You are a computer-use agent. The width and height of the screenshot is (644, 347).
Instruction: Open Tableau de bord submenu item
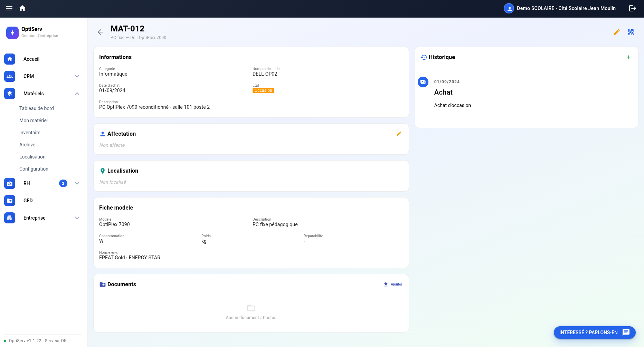tap(37, 108)
